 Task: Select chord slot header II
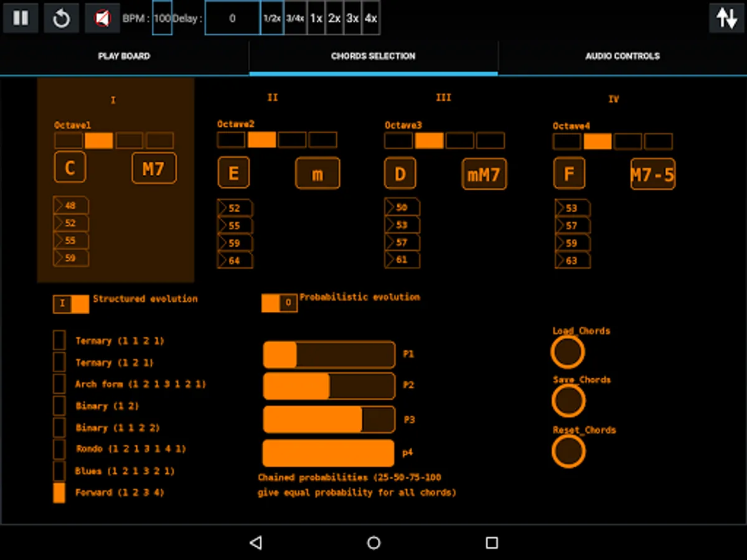click(x=273, y=98)
